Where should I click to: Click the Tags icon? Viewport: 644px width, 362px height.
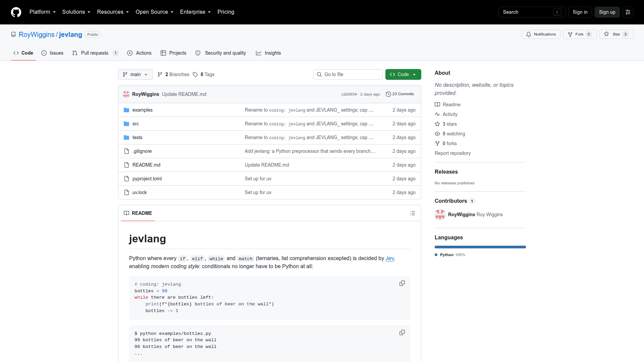click(x=195, y=74)
